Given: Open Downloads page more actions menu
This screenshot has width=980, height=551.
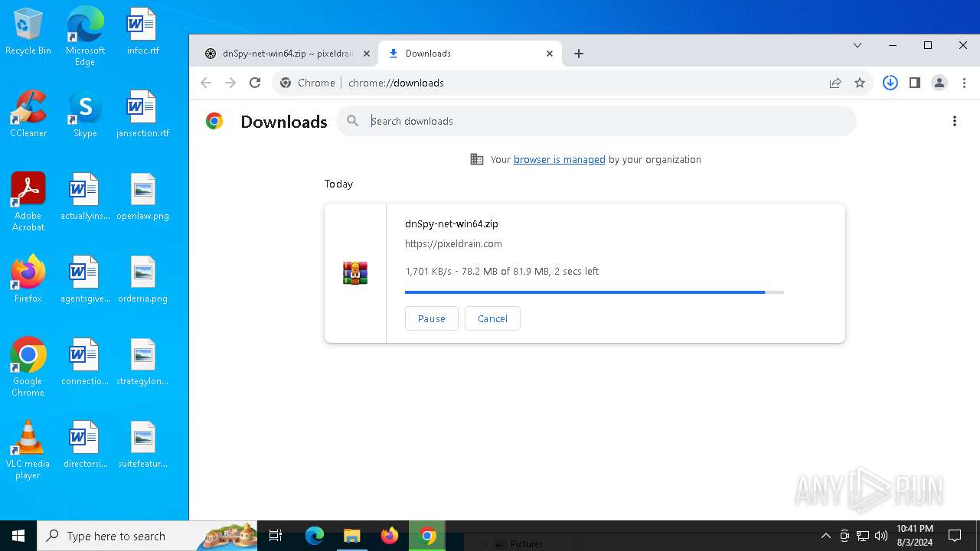Looking at the screenshot, I should [x=954, y=121].
